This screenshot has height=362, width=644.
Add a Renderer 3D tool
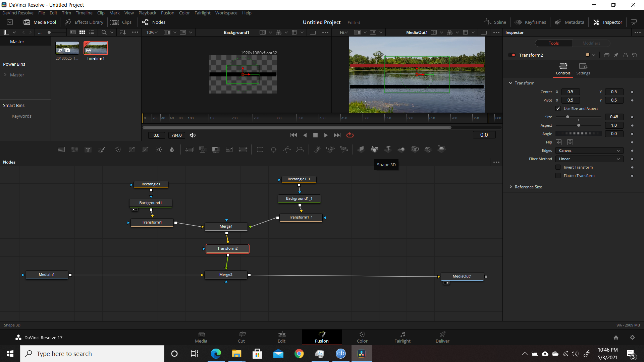click(442, 149)
